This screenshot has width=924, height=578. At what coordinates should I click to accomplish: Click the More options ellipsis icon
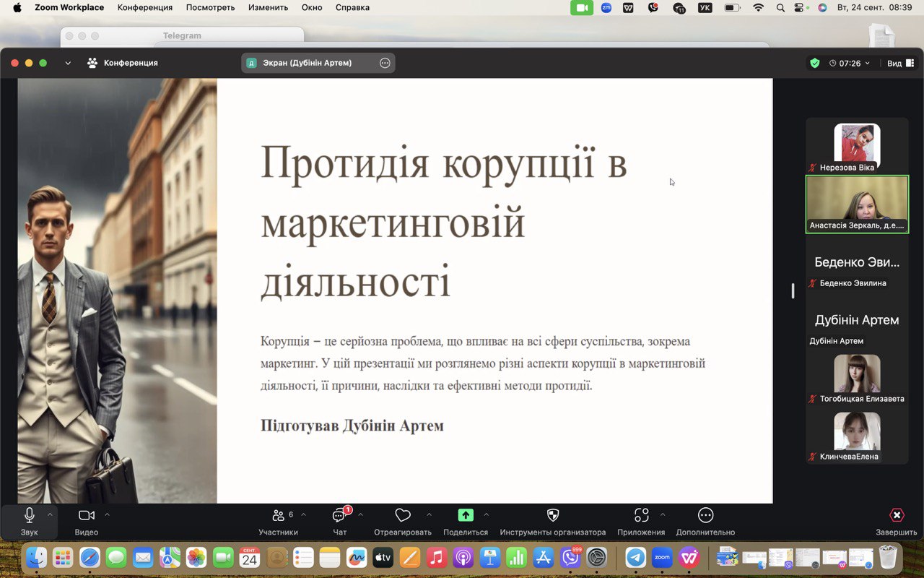pyautogui.click(x=705, y=516)
